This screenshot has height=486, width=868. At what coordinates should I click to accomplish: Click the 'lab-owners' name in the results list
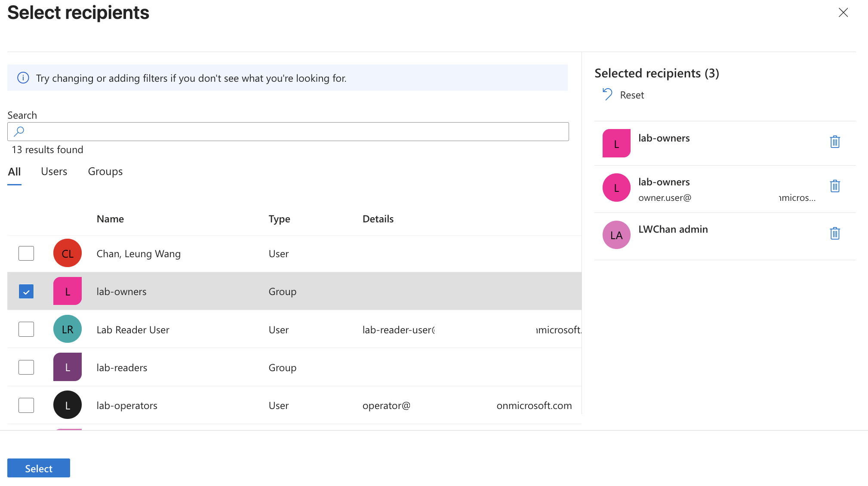pos(121,292)
